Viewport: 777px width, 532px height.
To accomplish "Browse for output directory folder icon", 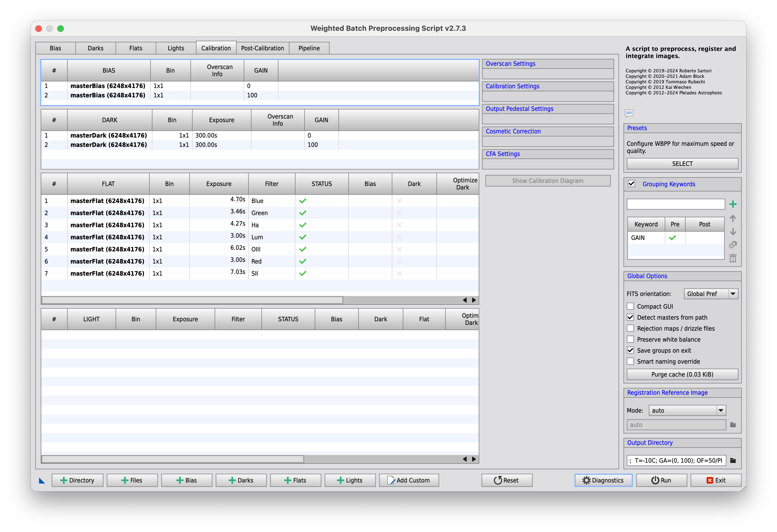I will coord(733,460).
